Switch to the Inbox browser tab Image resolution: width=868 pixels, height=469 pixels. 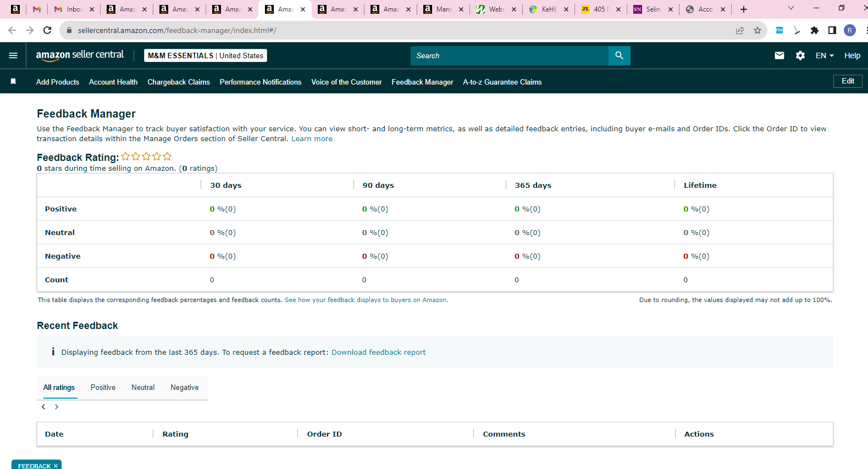tap(73, 9)
